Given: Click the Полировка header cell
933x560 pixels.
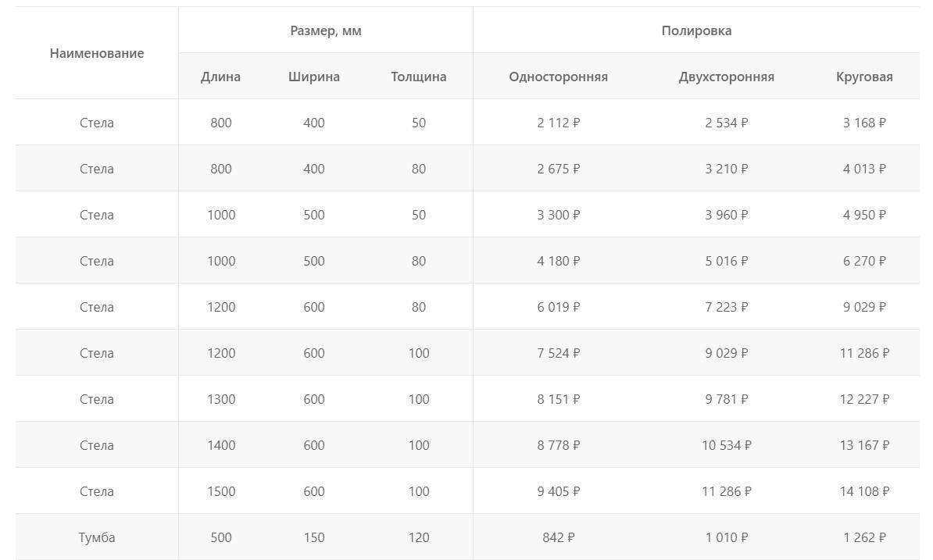Looking at the screenshot, I should coord(696,30).
